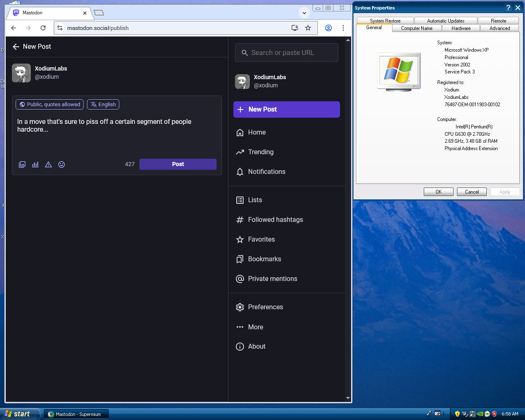Screen dimensions: 525x420
Task: Switch to Advanced tab
Action: pos(500,28)
